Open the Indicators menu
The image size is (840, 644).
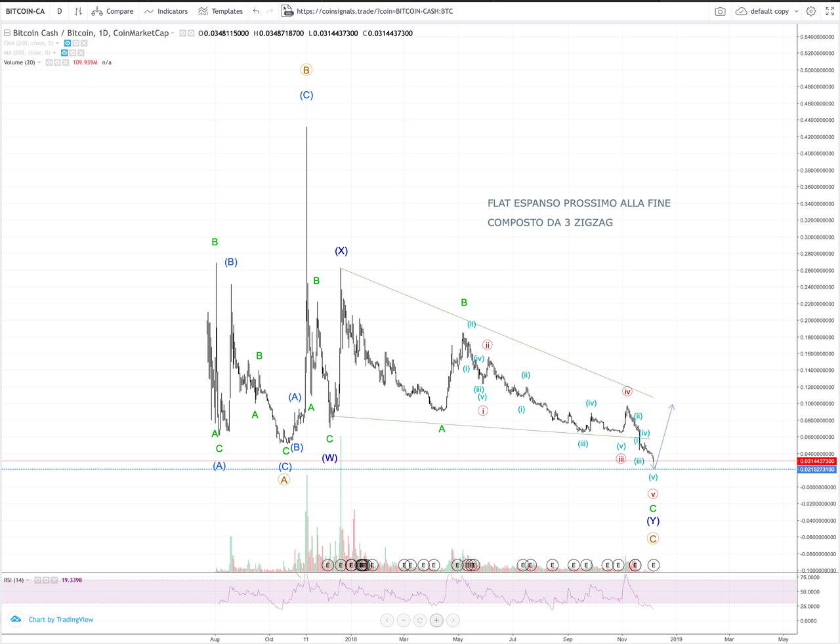[x=166, y=11]
